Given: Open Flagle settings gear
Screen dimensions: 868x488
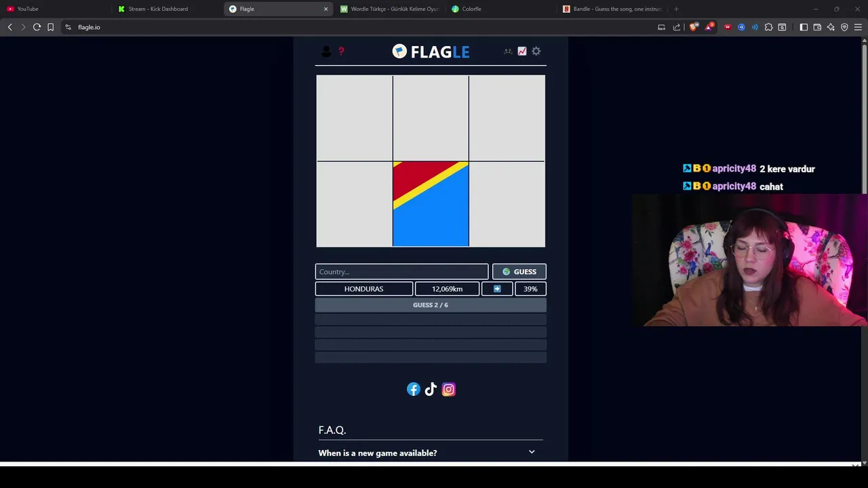Looking at the screenshot, I should coord(536,52).
